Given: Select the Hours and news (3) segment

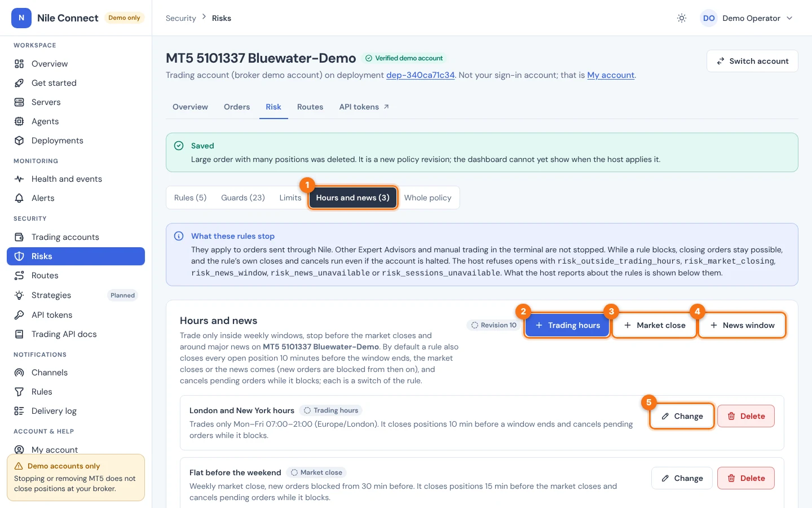Looking at the screenshot, I should (x=353, y=198).
